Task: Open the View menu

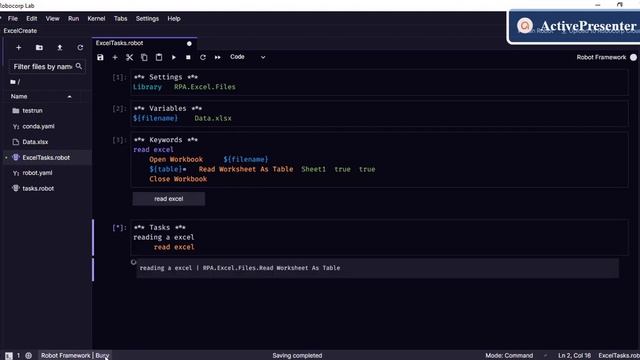Action: click(52, 19)
